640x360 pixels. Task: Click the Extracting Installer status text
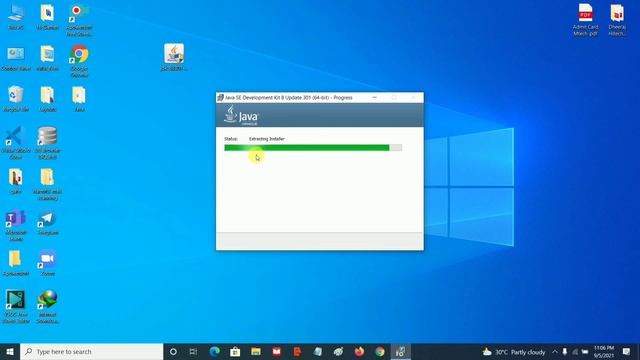(x=267, y=139)
